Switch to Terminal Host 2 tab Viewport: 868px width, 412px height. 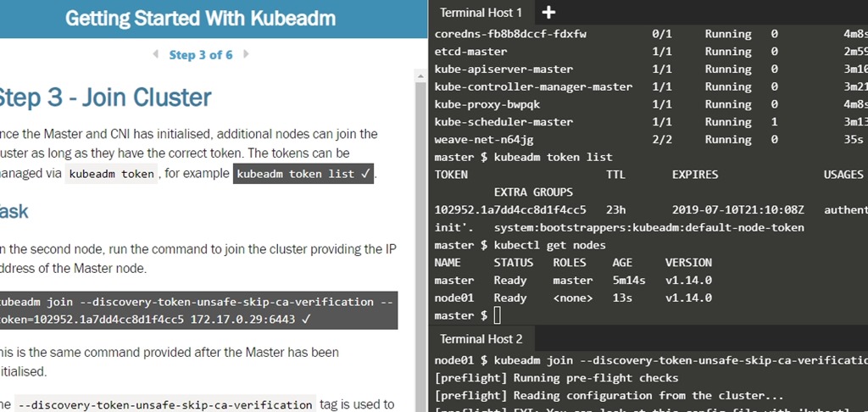coord(481,339)
